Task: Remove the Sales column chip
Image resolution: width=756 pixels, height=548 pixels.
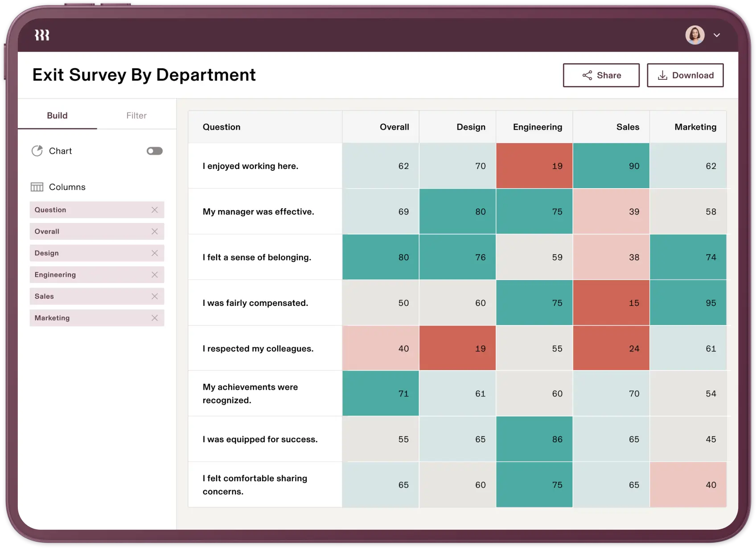Action: click(x=155, y=296)
